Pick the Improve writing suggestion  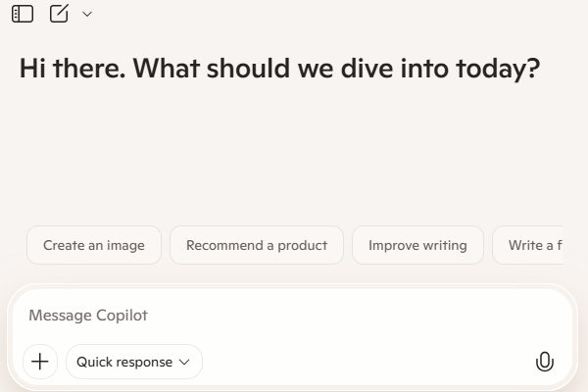(x=417, y=245)
